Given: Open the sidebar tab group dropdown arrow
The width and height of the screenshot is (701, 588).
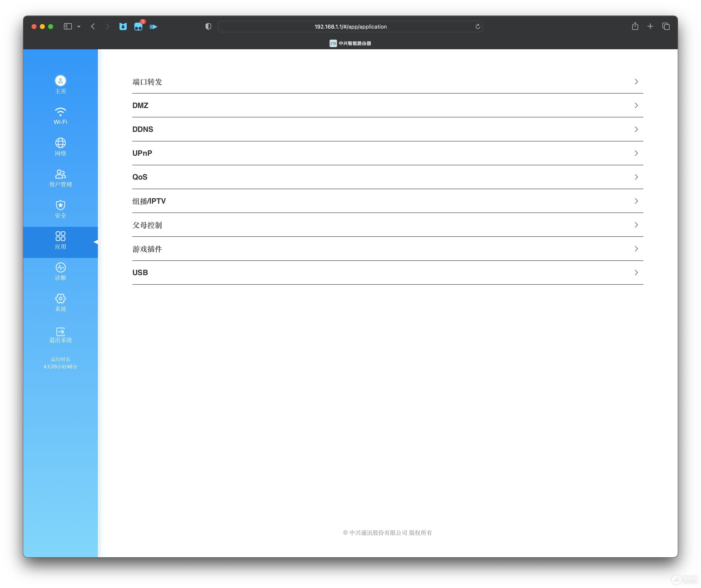Looking at the screenshot, I should coord(79,26).
